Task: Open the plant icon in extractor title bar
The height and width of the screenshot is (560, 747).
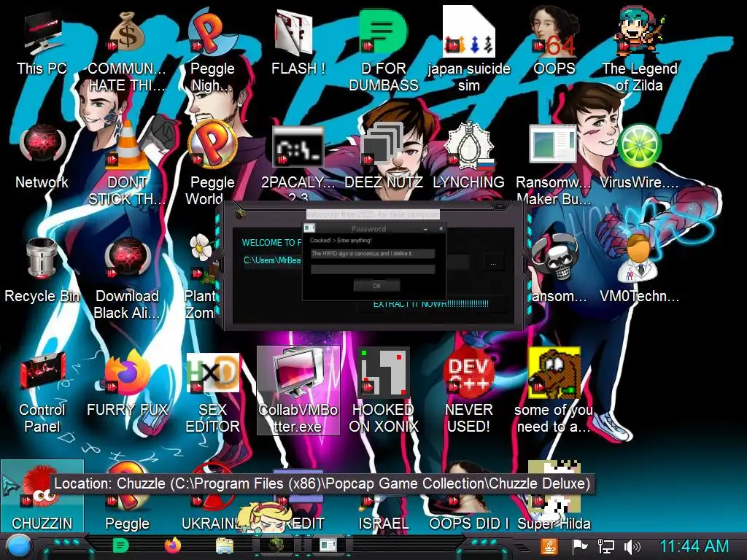Action: click(241, 214)
